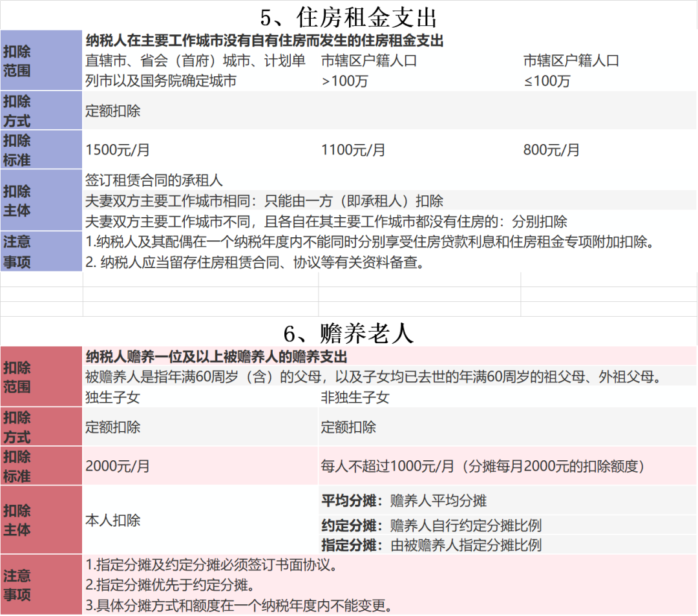Click the note 指定分摊优先于约定分摊

coord(169,586)
